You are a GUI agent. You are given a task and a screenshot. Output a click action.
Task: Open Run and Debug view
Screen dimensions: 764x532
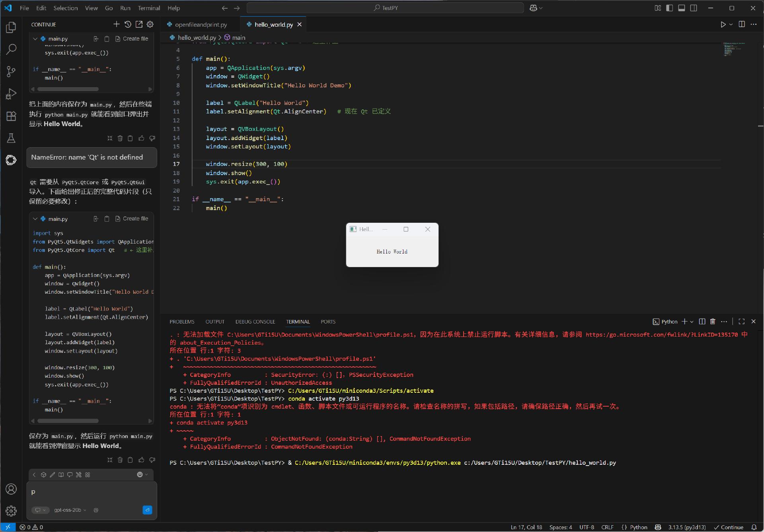(11, 94)
